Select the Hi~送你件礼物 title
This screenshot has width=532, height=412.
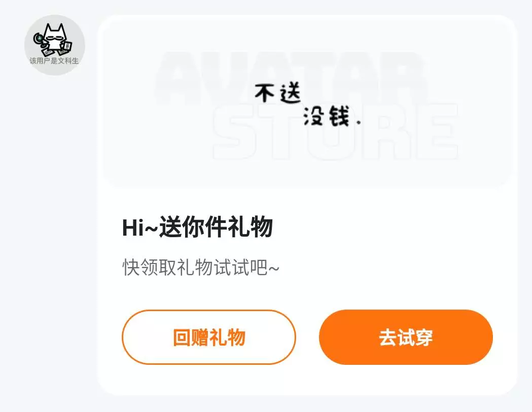tap(197, 227)
